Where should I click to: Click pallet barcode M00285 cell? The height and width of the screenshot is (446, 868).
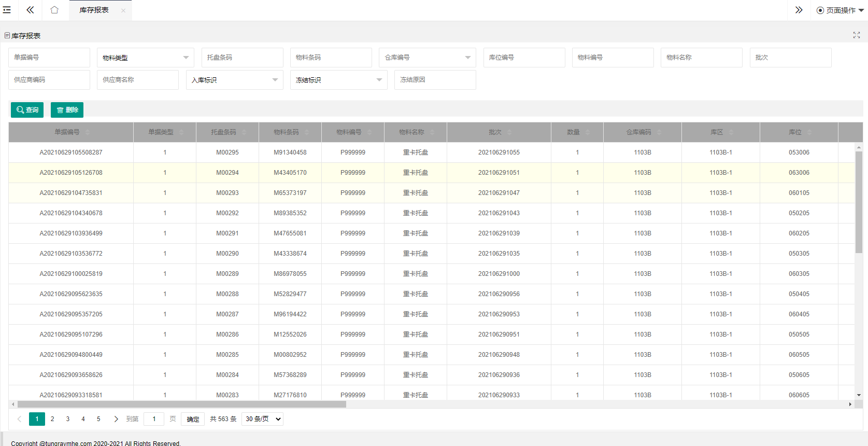(227, 355)
